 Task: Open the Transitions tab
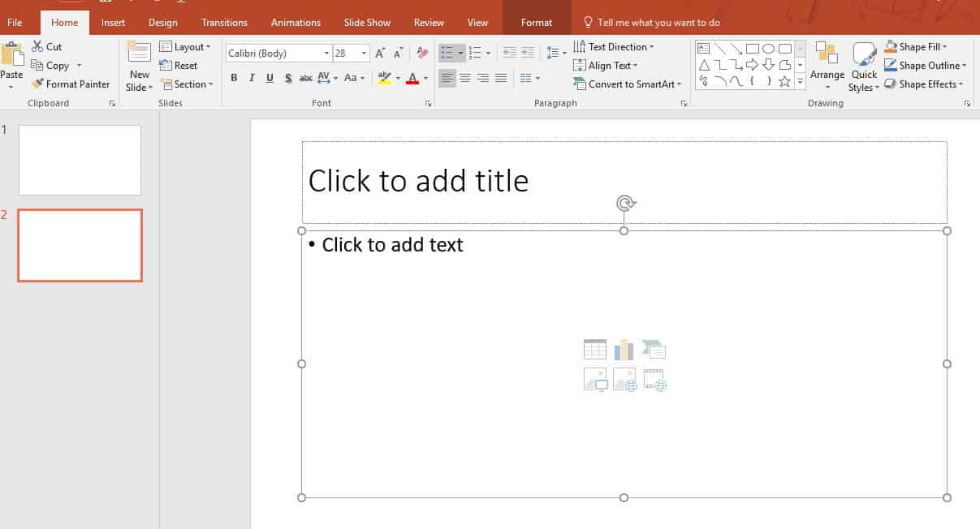(224, 23)
